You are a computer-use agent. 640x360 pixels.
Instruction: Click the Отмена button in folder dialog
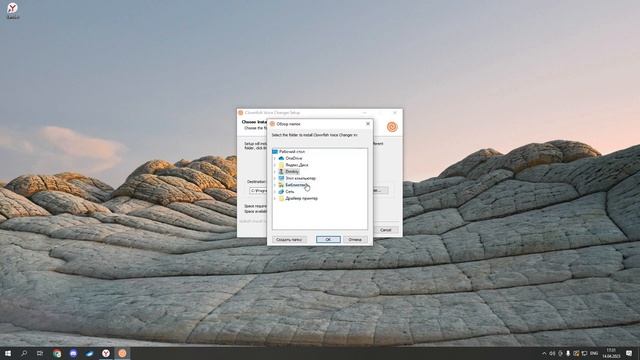pyautogui.click(x=355, y=240)
